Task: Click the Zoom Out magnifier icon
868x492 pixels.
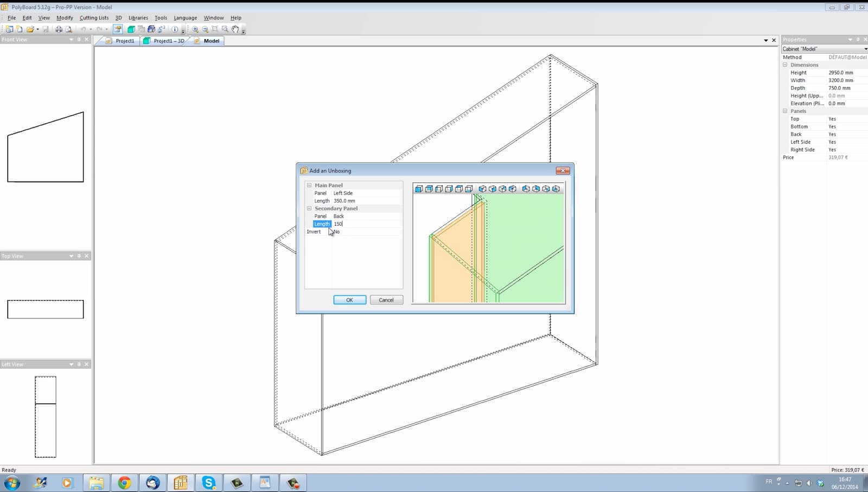Action: click(x=205, y=29)
